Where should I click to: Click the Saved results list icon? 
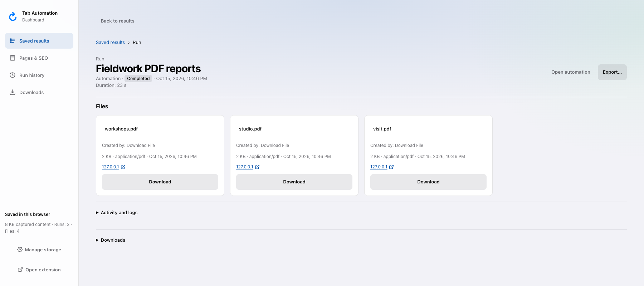(13, 41)
